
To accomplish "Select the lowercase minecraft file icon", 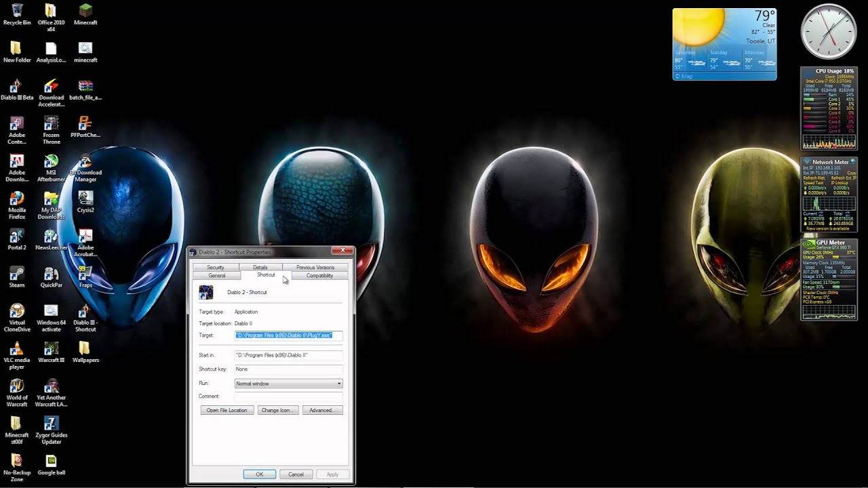I will point(85,52).
